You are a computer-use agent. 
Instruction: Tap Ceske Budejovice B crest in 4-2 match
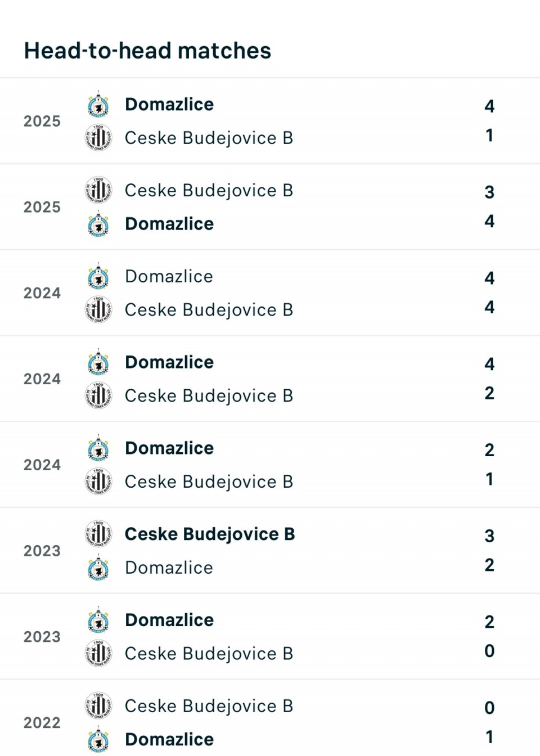click(x=98, y=395)
